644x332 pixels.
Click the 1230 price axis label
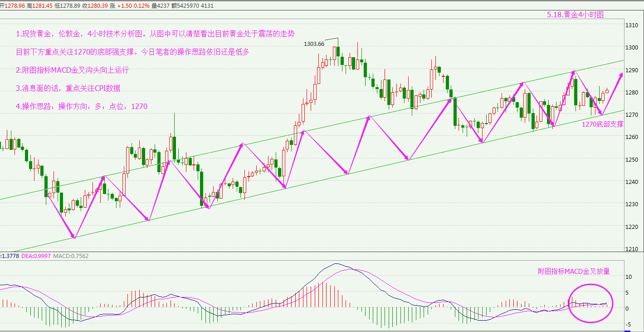coord(633,204)
